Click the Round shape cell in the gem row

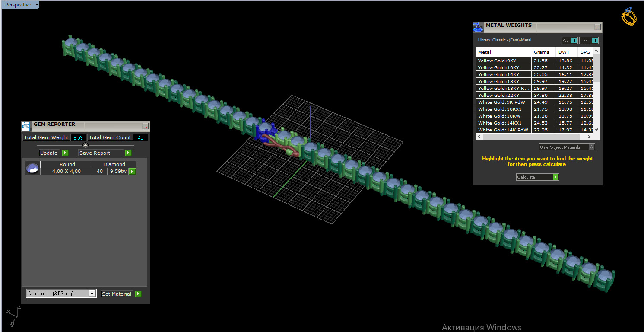pyautogui.click(x=67, y=164)
